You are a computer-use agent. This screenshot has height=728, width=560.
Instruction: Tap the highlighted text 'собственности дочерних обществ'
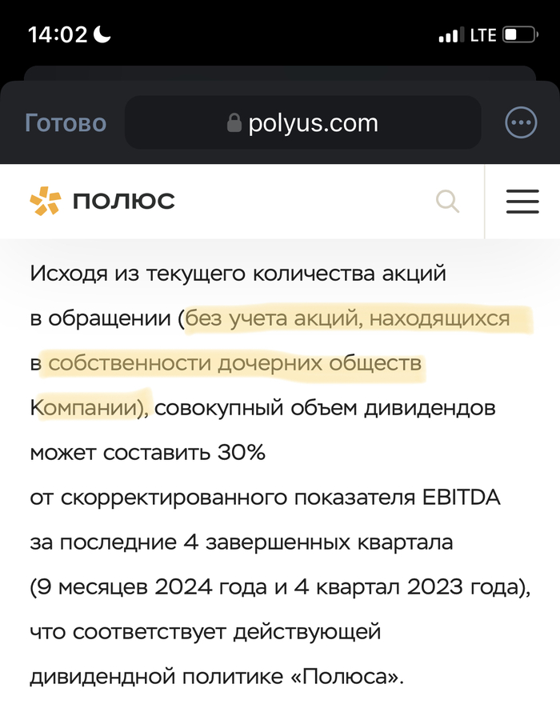pyautogui.click(x=235, y=362)
